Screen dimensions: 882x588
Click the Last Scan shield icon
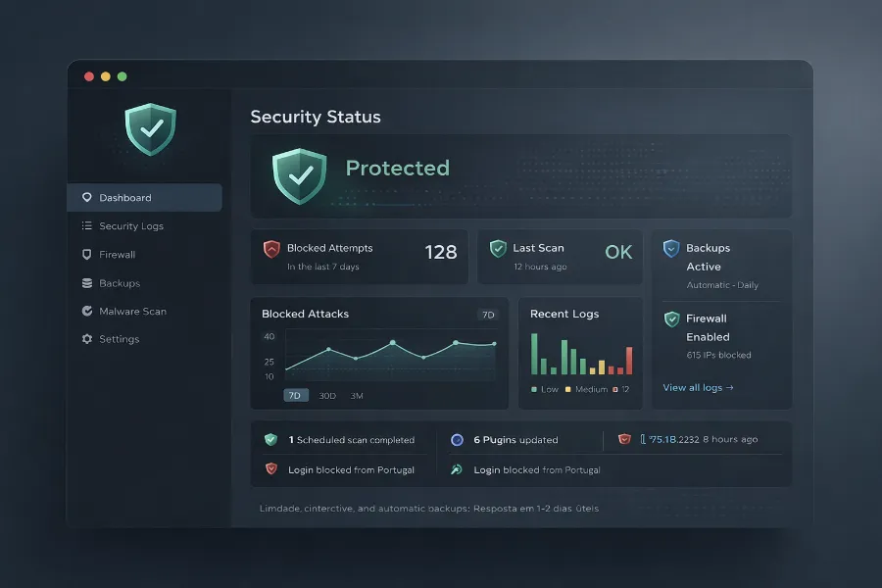(498, 249)
